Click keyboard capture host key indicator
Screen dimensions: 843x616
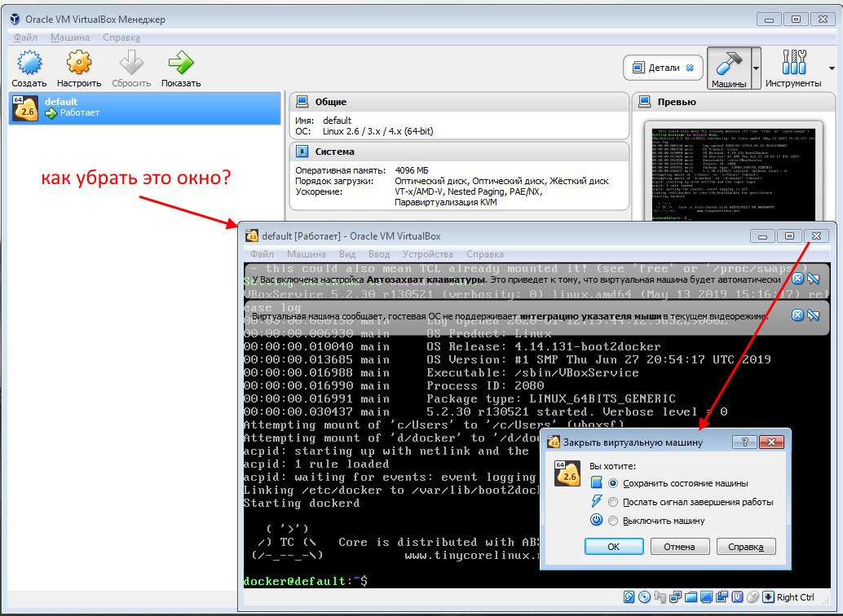pyautogui.click(x=768, y=596)
